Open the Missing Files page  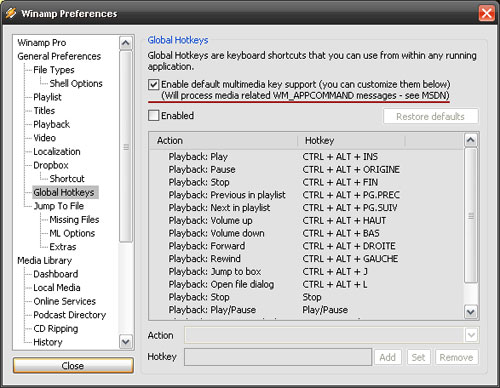tap(74, 220)
